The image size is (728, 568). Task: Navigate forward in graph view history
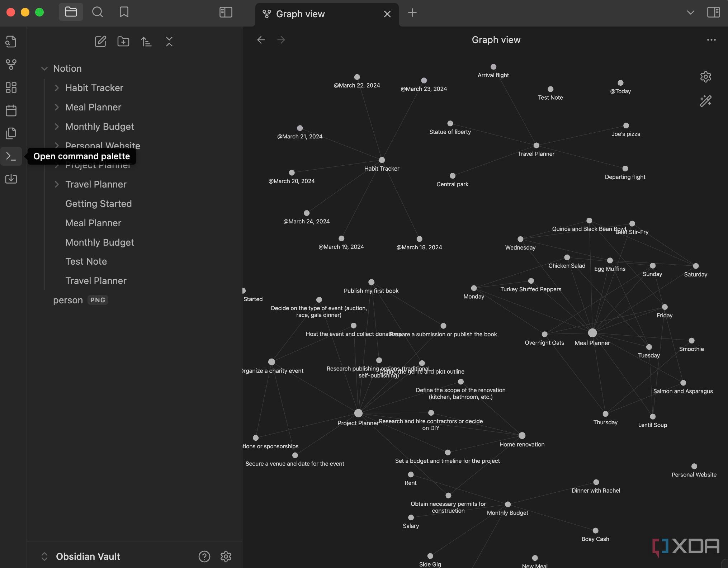click(x=282, y=39)
